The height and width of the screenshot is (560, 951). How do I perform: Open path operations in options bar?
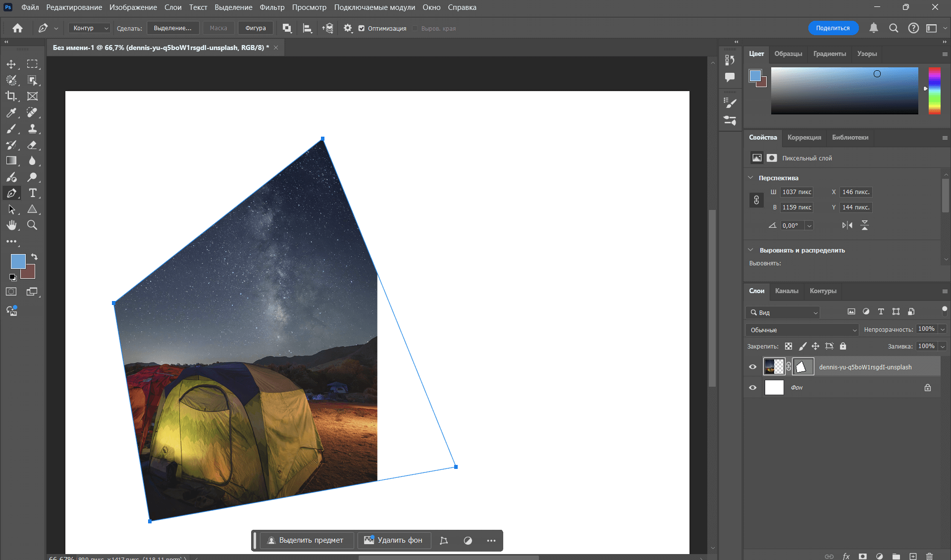(x=287, y=28)
